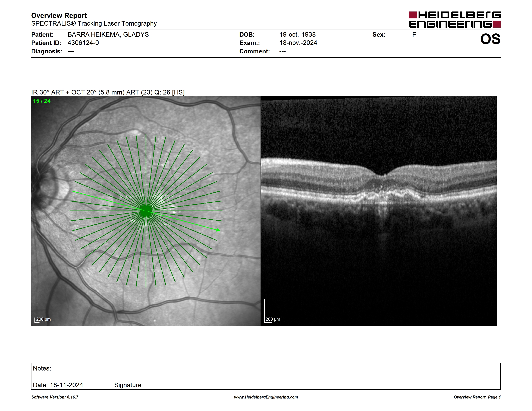Select the 'Overview Report' title
Screen dimensions: 532x411
click(59, 16)
